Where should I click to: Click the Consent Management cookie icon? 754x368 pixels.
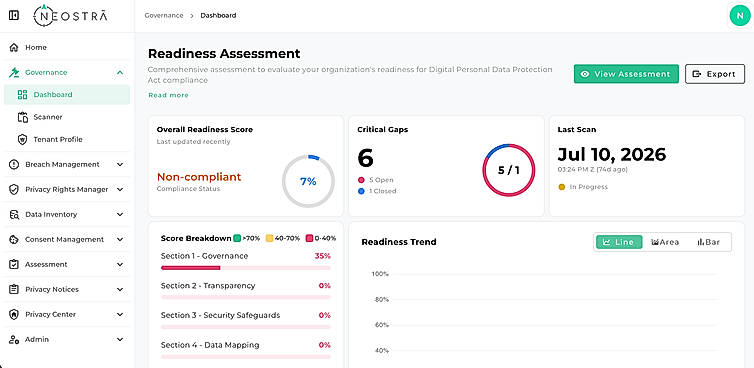tap(14, 240)
